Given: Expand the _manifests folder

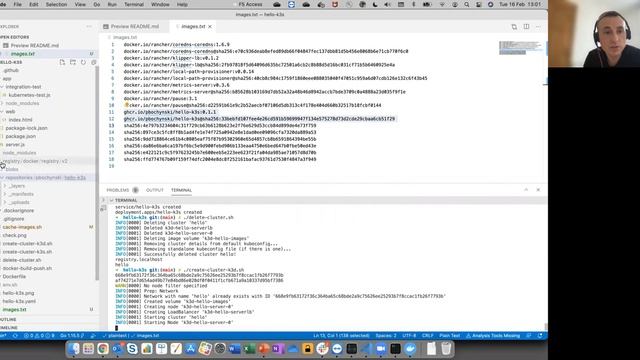Looking at the screenshot, I should pos(19,194).
